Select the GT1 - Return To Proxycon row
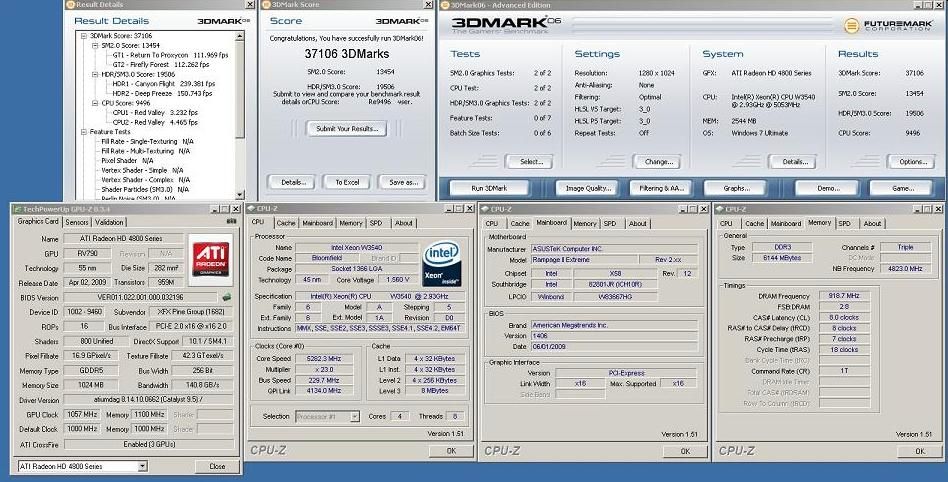 (170, 55)
